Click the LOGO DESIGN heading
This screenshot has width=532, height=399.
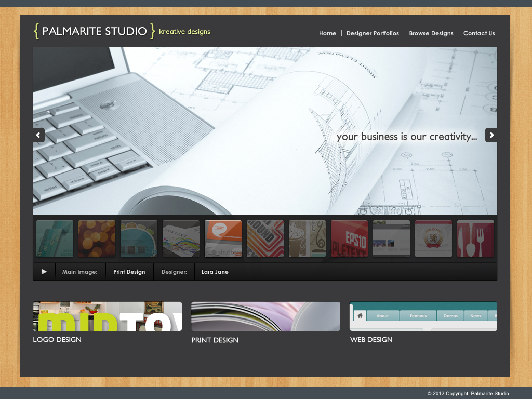[57, 340]
